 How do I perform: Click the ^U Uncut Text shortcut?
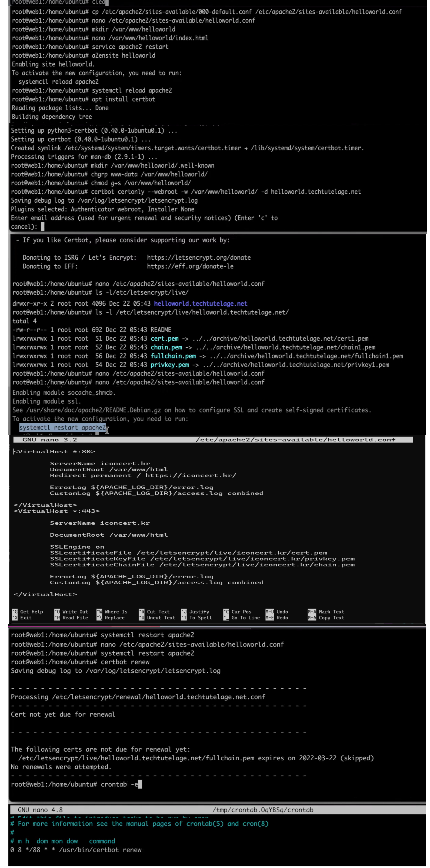pos(157,618)
